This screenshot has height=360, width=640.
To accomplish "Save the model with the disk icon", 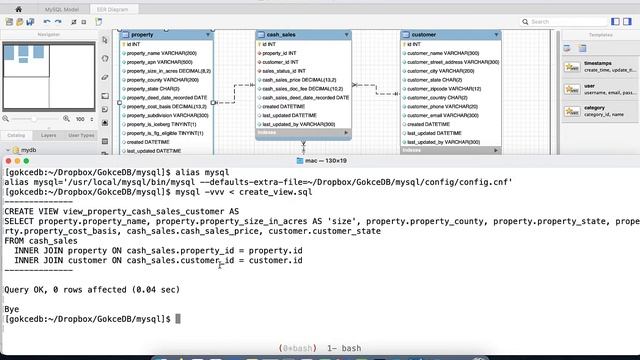I will 30,22.
